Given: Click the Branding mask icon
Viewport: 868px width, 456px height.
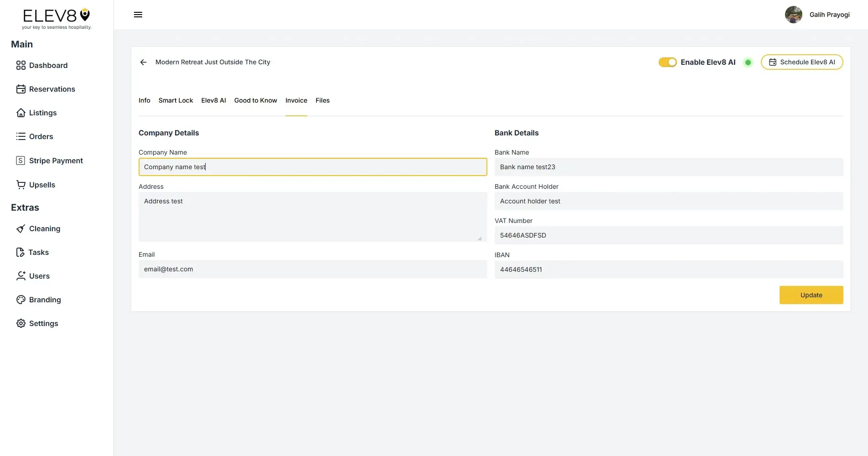Looking at the screenshot, I should (x=21, y=300).
